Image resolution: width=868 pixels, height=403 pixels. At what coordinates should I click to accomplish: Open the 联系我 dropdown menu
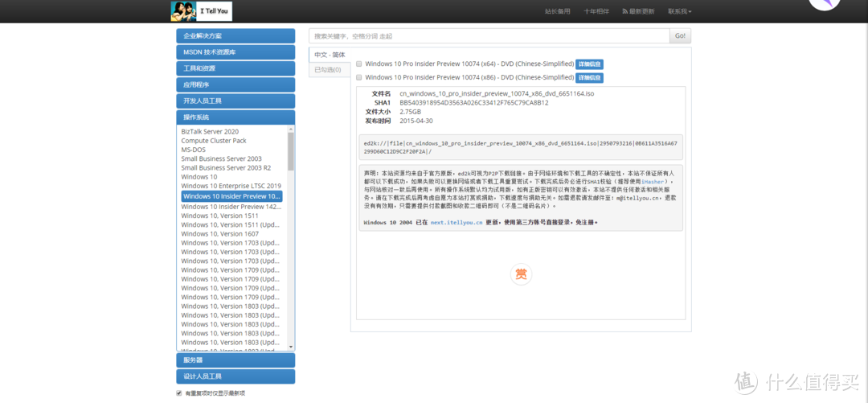point(679,11)
